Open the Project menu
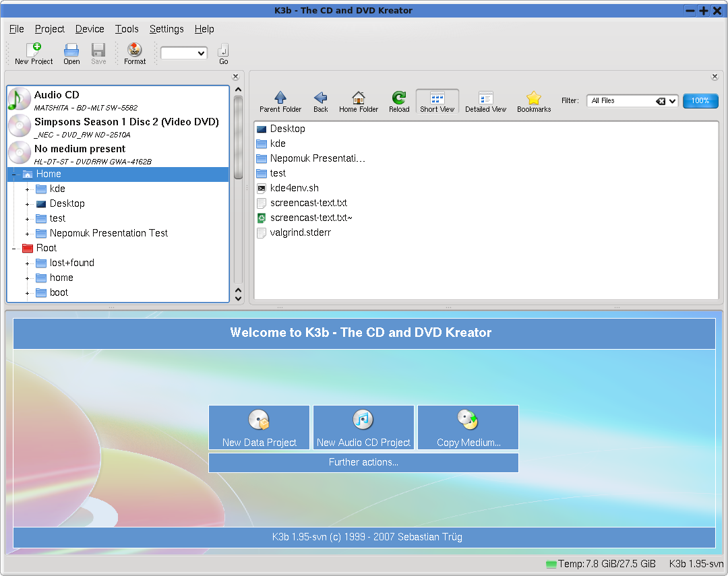Image resolution: width=728 pixels, height=576 pixels. point(50,29)
